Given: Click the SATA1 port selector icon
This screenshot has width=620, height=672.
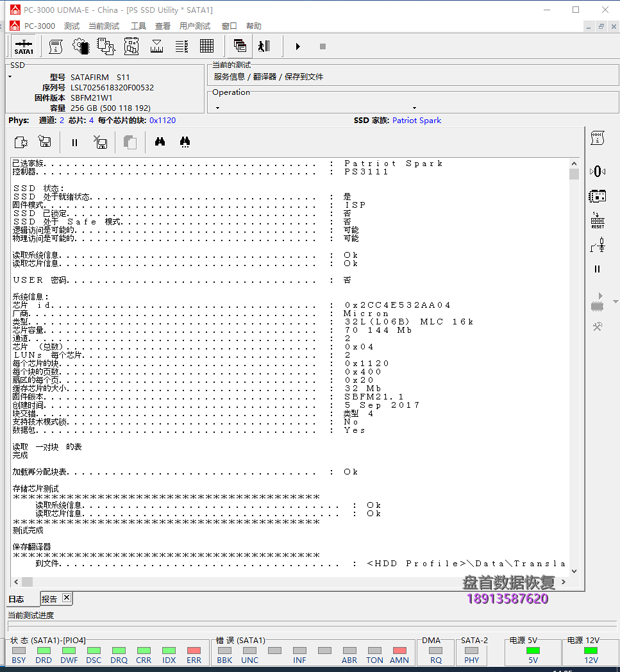Looking at the screenshot, I should 24,46.
